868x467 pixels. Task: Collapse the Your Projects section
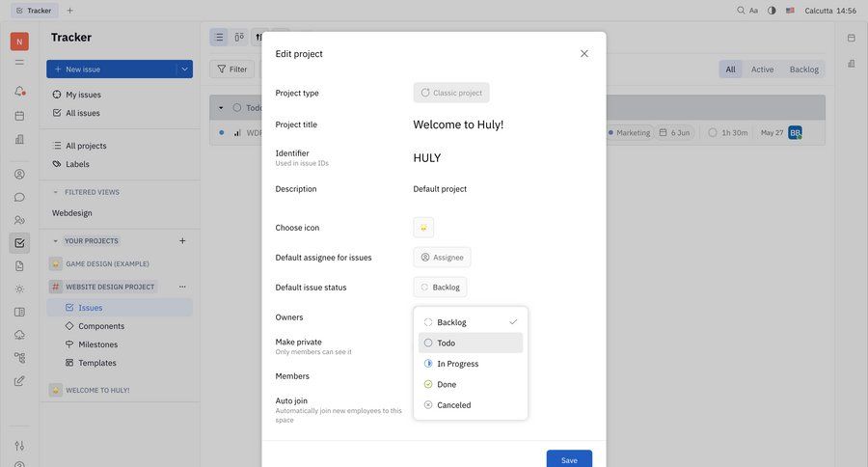[x=55, y=241]
